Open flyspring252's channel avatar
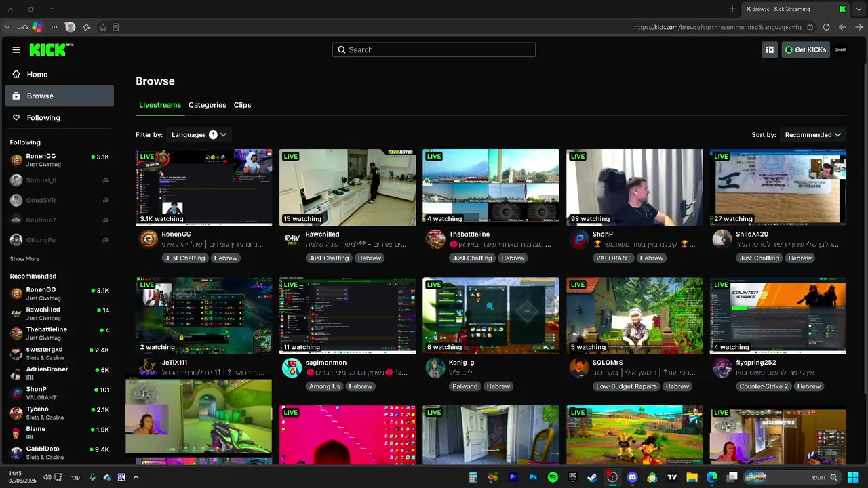This screenshot has width=868, height=488. tap(722, 367)
